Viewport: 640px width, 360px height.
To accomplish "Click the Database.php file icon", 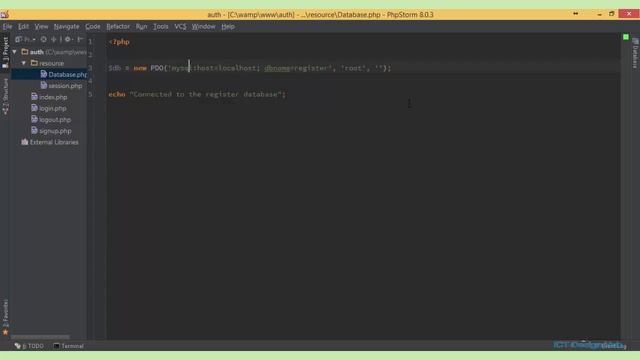I will 44,74.
